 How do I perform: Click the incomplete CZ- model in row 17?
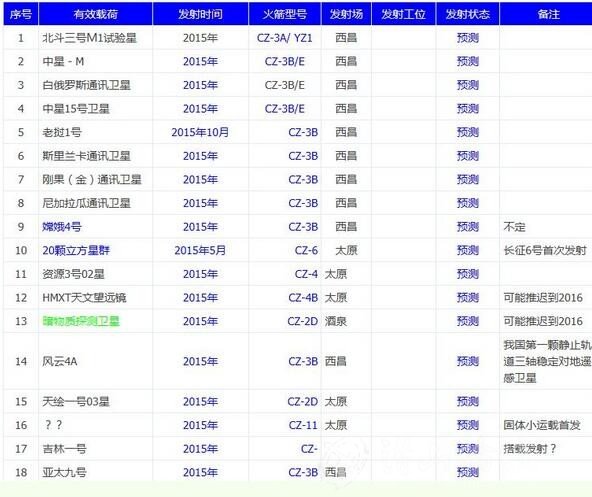[x=309, y=449]
